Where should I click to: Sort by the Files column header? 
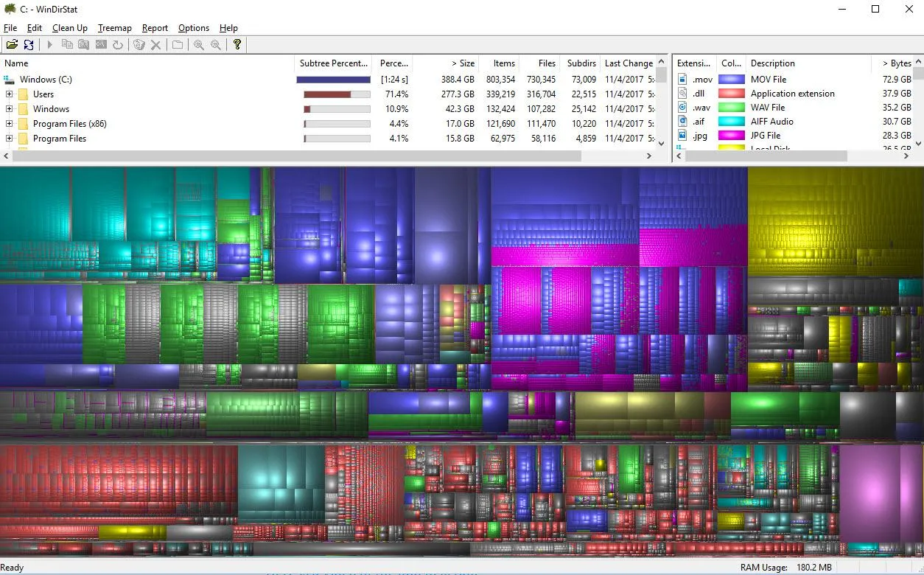point(540,63)
